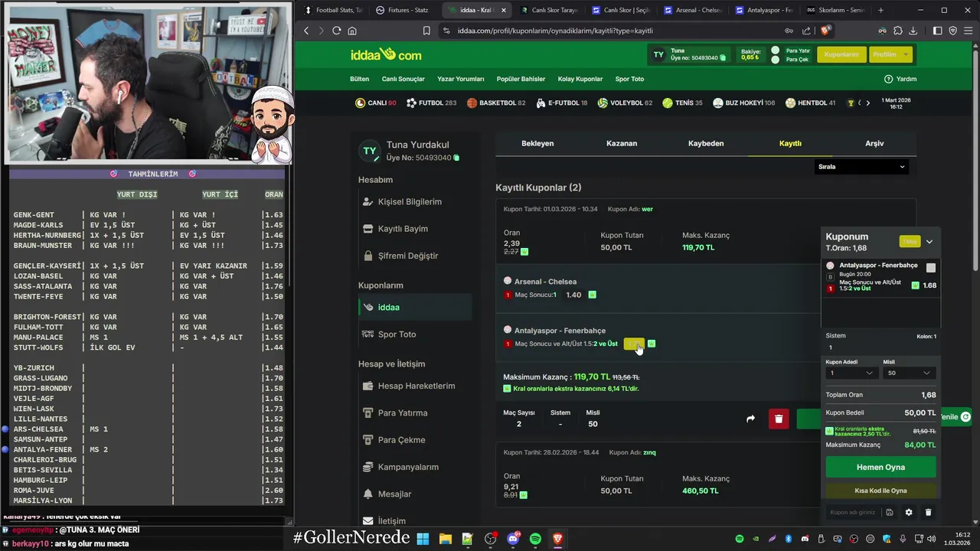Open the Popüler Bahisler menu item
Screen dimensions: 980x551
point(521,79)
